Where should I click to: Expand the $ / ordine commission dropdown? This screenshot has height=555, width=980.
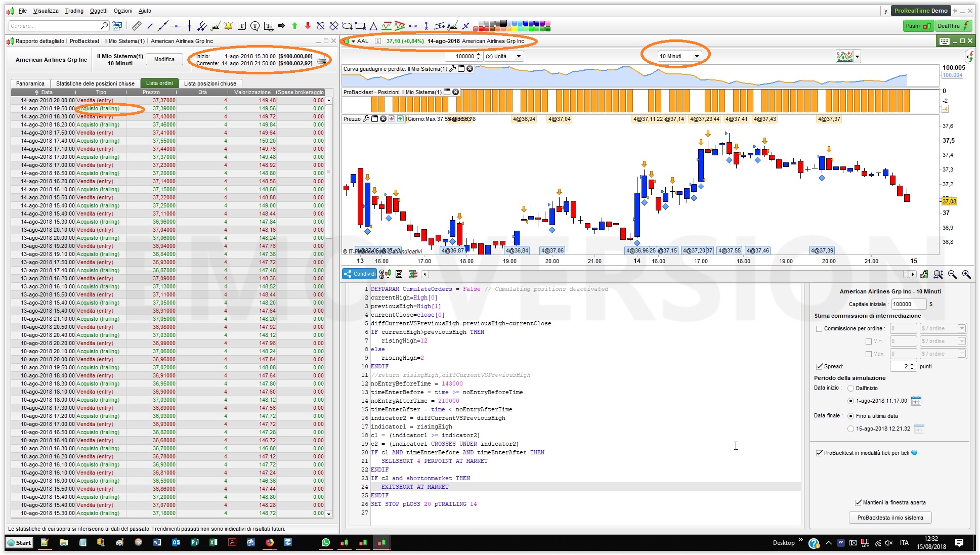coord(962,329)
